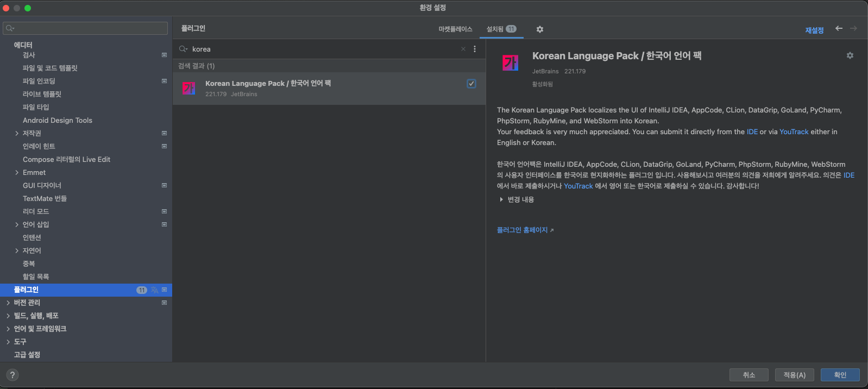Click the gear icon next to 설치됨 tab
Image resolution: width=868 pixels, height=389 pixels.
(x=540, y=29)
